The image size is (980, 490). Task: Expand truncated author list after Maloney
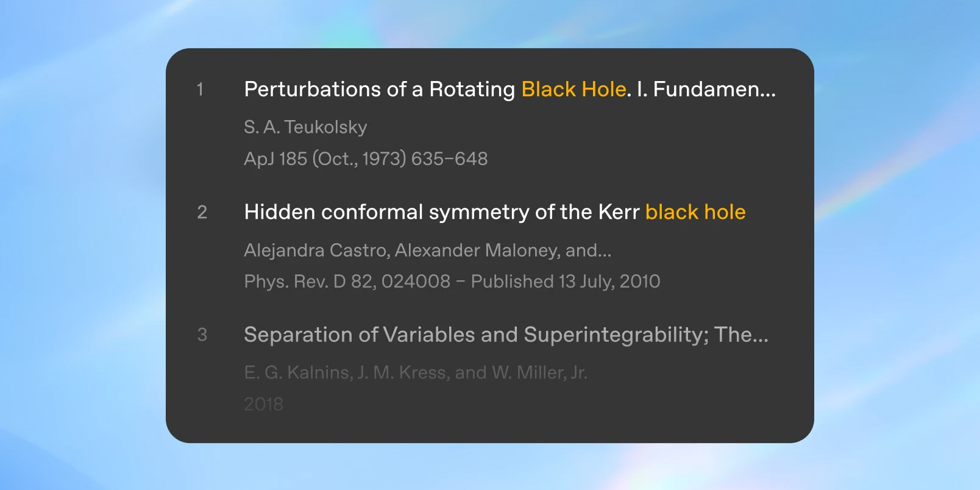pyautogui.click(x=589, y=250)
